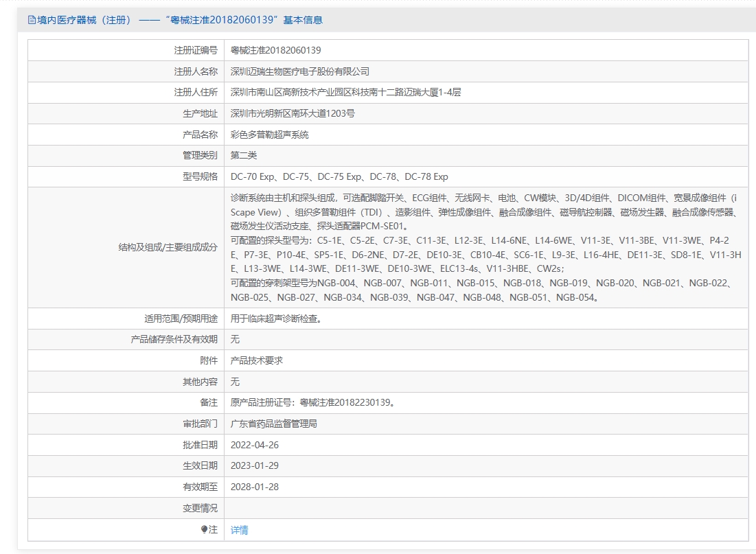Click the 型号规格 label
This screenshot has width=756, height=554.
click(x=200, y=176)
